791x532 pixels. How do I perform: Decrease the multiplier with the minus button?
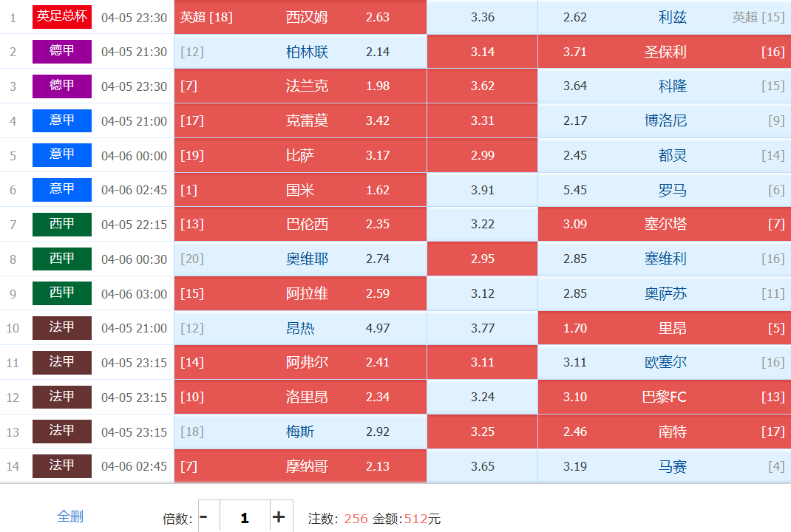pos(204,517)
